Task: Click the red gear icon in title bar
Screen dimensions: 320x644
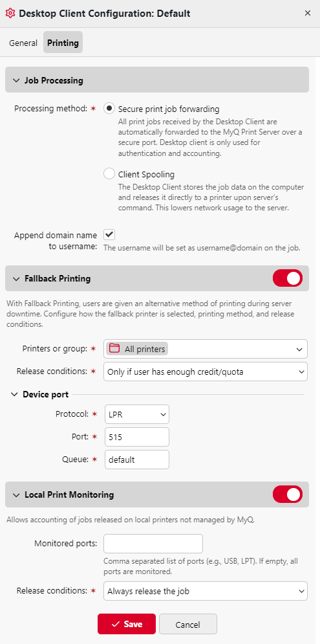Action: pyautogui.click(x=10, y=13)
